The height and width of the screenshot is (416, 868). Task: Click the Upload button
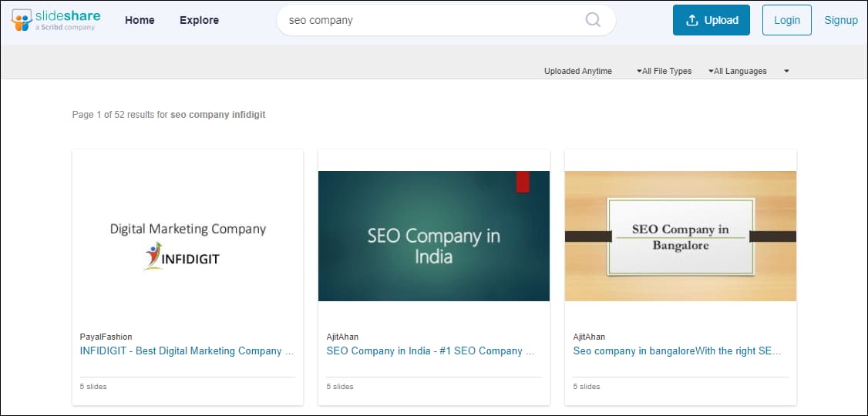(712, 20)
